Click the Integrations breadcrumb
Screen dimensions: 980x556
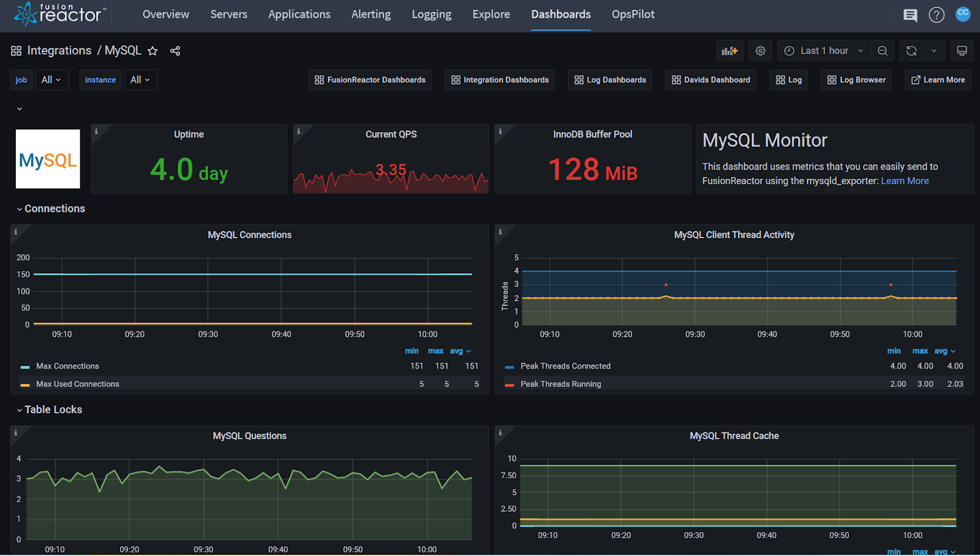click(x=59, y=51)
